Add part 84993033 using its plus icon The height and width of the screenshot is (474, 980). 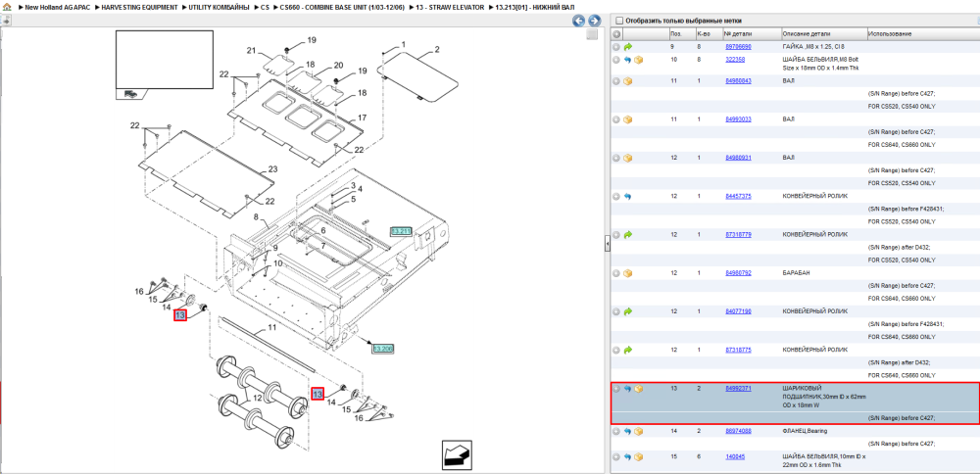pyautogui.click(x=616, y=119)
